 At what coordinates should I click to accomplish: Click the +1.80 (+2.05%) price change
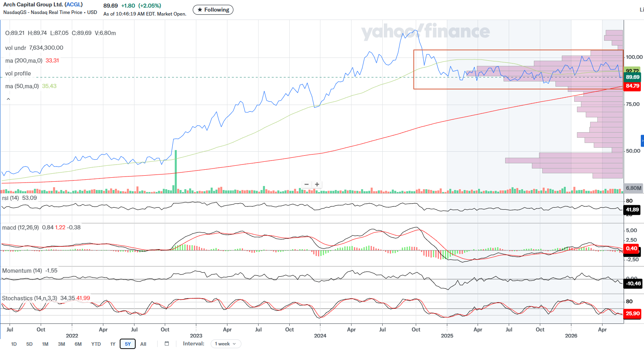tap(141, 6)
